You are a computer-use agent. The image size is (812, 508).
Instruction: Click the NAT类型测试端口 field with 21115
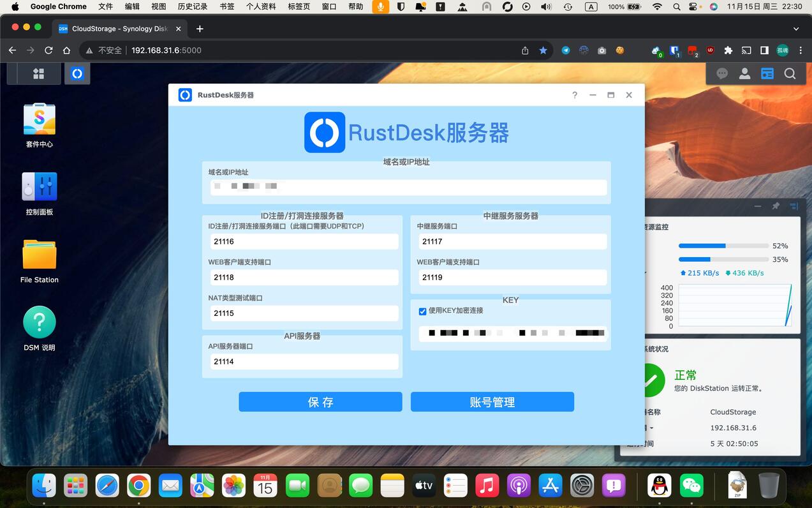tap(304, 313)
